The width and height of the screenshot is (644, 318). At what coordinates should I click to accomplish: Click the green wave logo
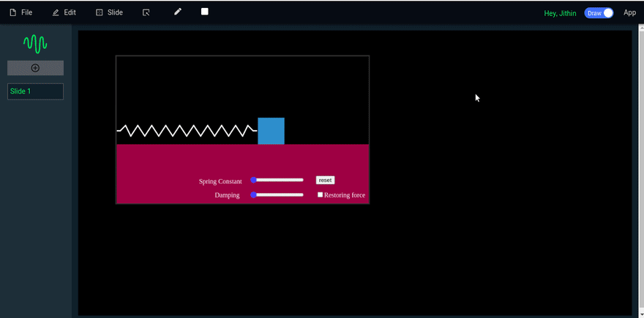pos(35,43)
